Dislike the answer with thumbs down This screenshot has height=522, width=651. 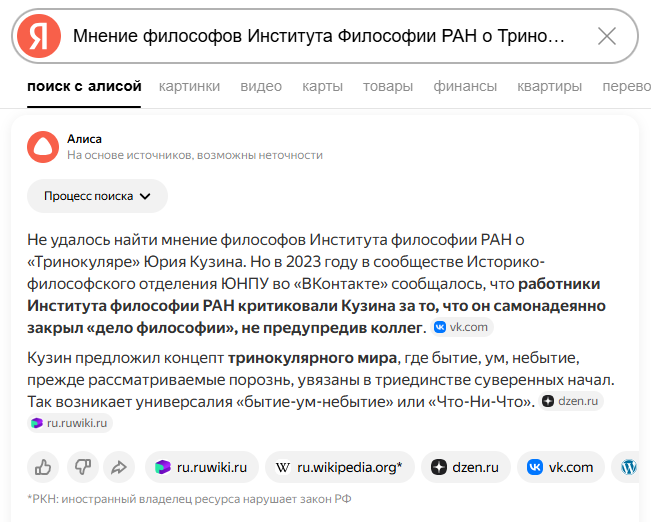point(83,467)
